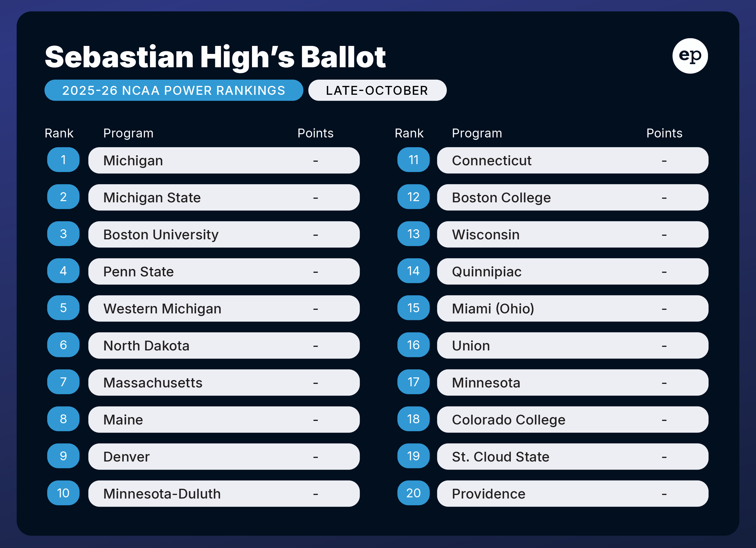
Task: Click the rank 5 badge
Action: (63, 308)
